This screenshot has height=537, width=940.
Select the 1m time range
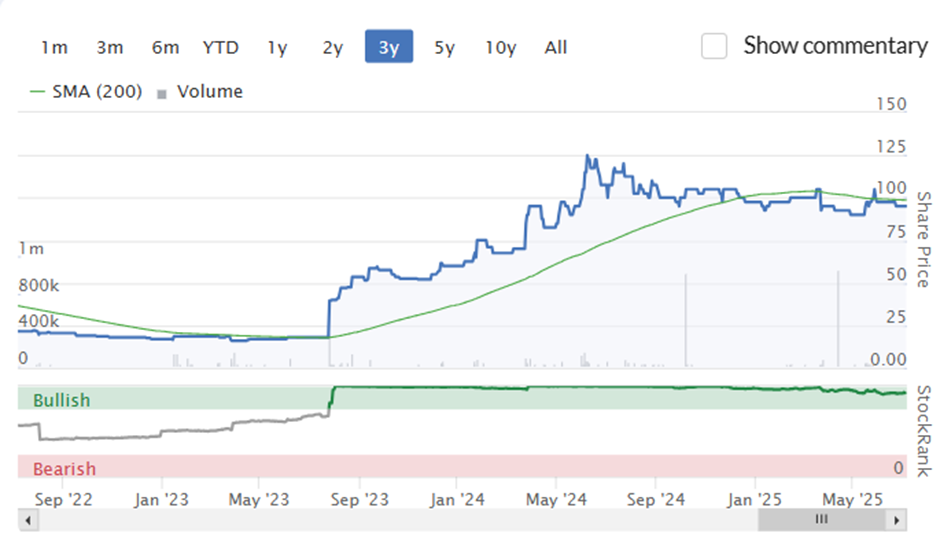pos(55,47)
